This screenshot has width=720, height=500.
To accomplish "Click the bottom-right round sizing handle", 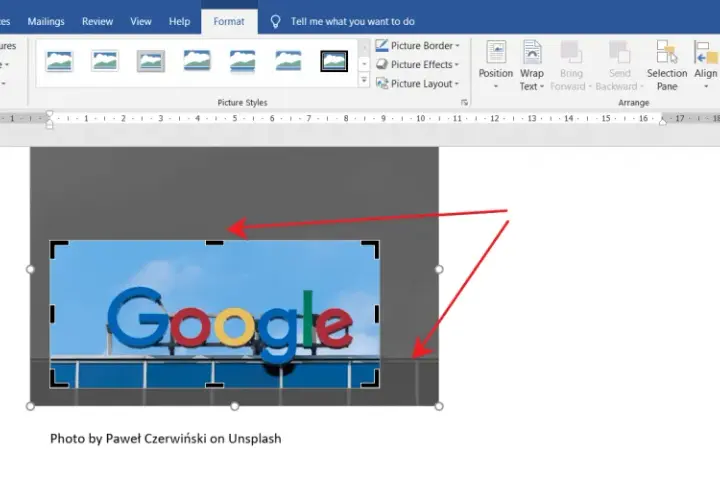I will 439,406.
